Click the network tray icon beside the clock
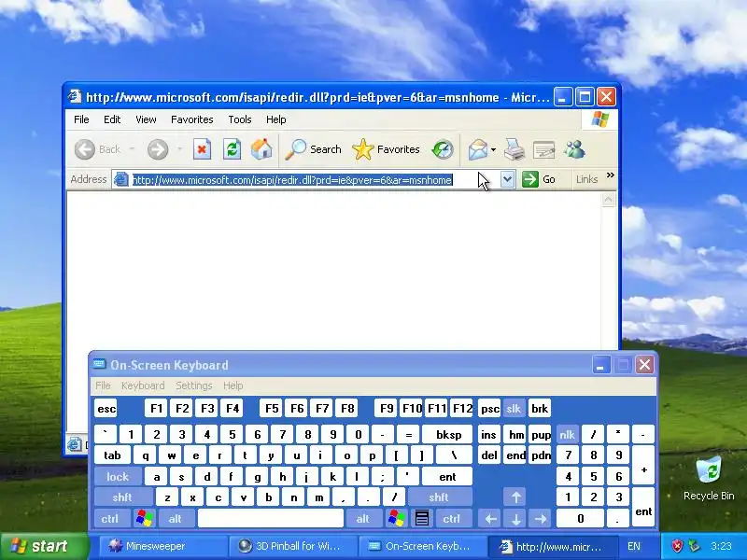 [x=694, y=546]
